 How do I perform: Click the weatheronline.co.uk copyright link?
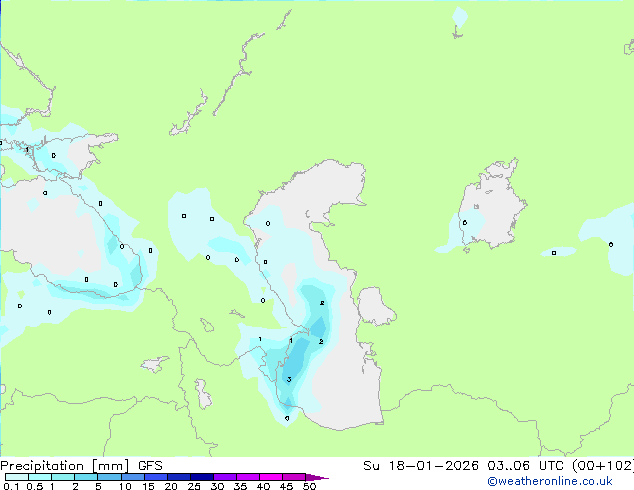point(549,481)
